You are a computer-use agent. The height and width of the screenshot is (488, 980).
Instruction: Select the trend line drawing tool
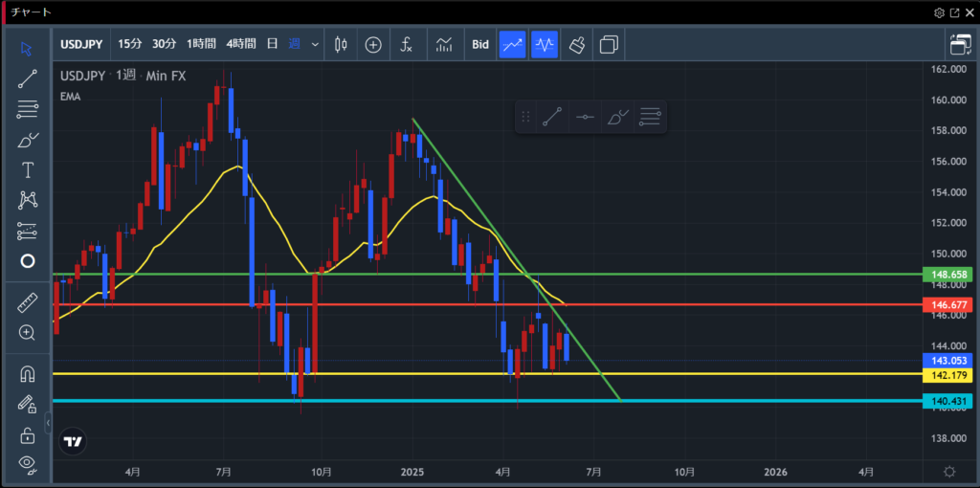click(27, 78)
